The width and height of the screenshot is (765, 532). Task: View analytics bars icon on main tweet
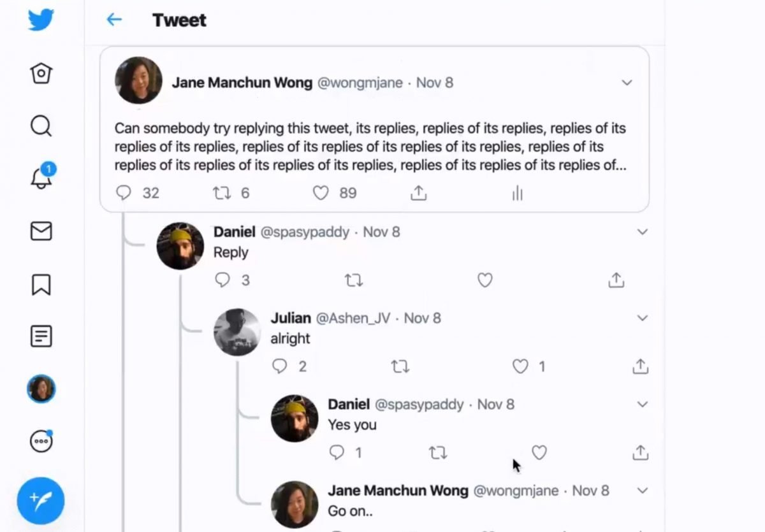pos(517,192)
